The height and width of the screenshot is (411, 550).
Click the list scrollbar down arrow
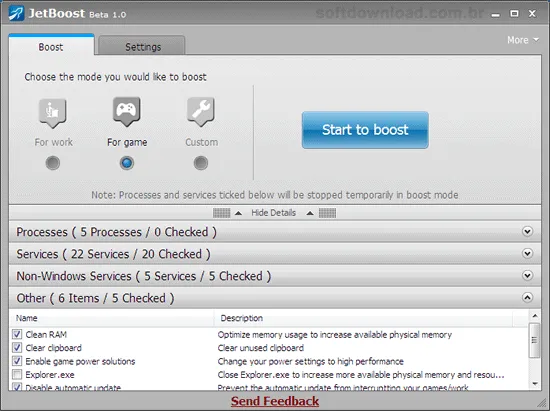535,384
